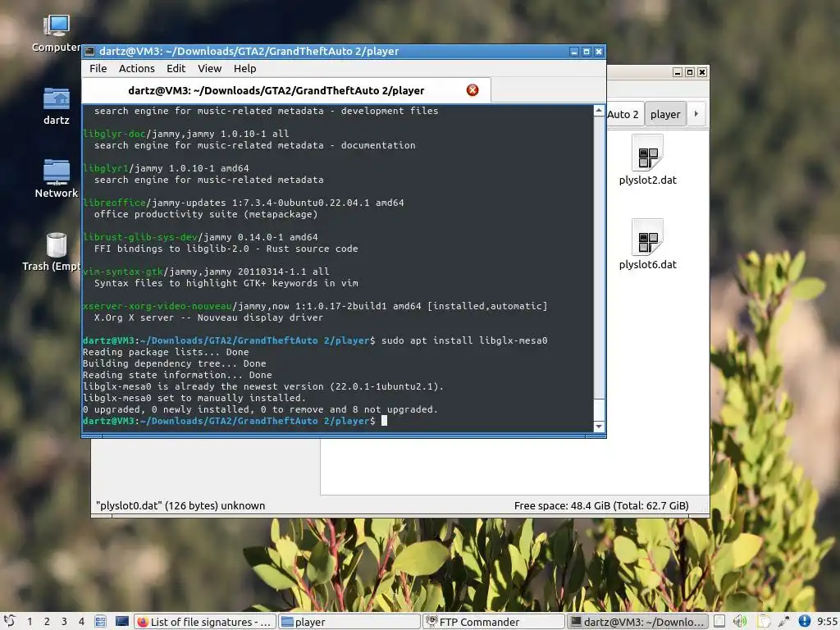The width and height of the screenshot is (840, 630).
Task: Maximize the file manager window
Action: [x=690, y=72]
